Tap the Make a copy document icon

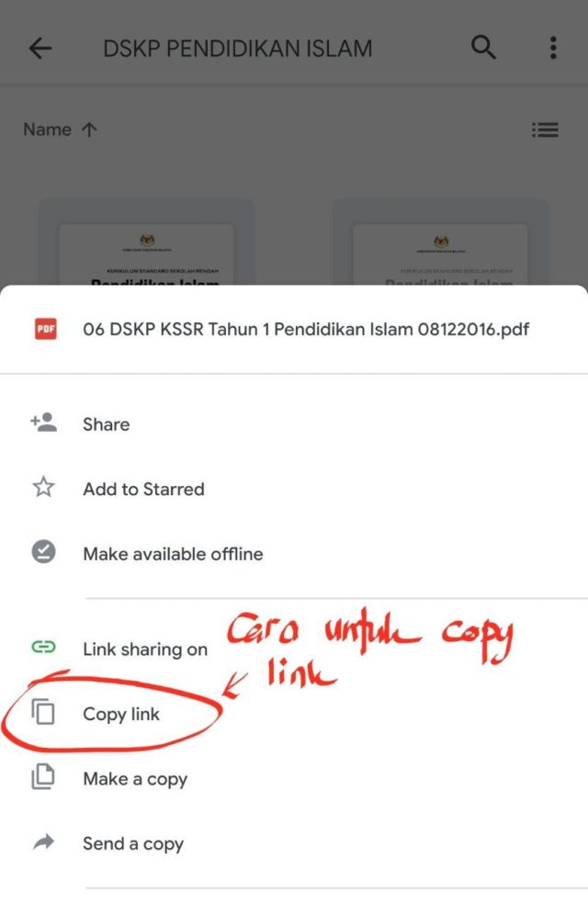(x=44, y=777)
